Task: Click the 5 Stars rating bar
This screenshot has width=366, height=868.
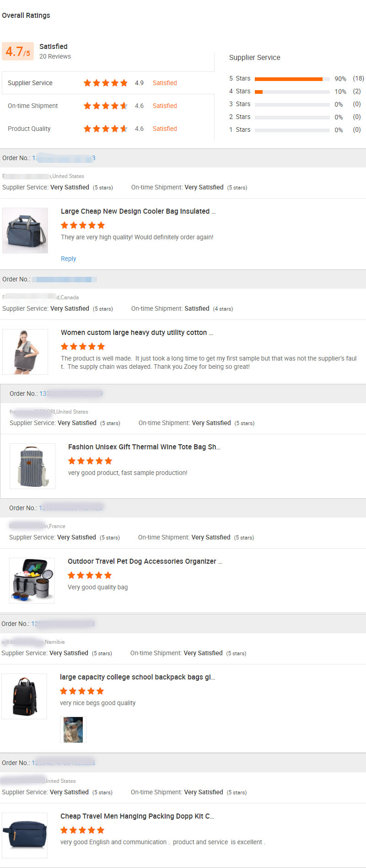Action: tap(292, 79)
